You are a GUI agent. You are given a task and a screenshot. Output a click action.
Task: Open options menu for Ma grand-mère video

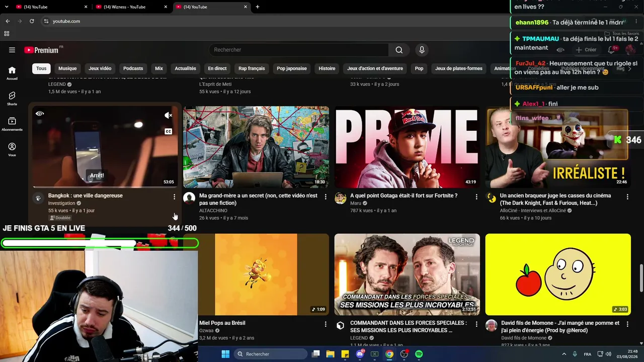click(x=325, y=197)
